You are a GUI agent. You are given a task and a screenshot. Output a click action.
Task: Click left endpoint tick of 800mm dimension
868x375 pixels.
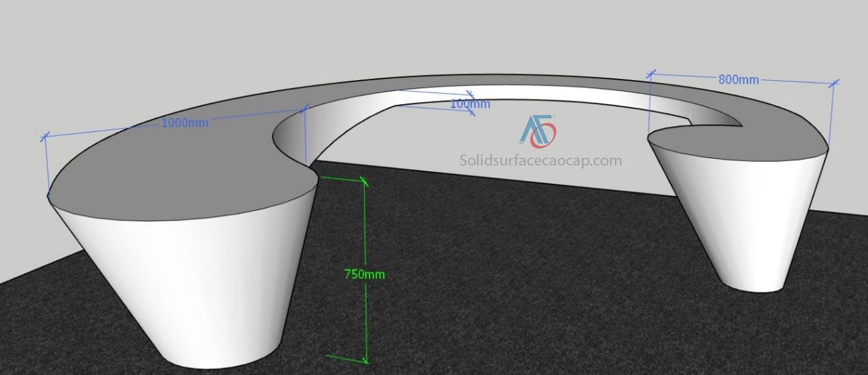pos(651,74)
